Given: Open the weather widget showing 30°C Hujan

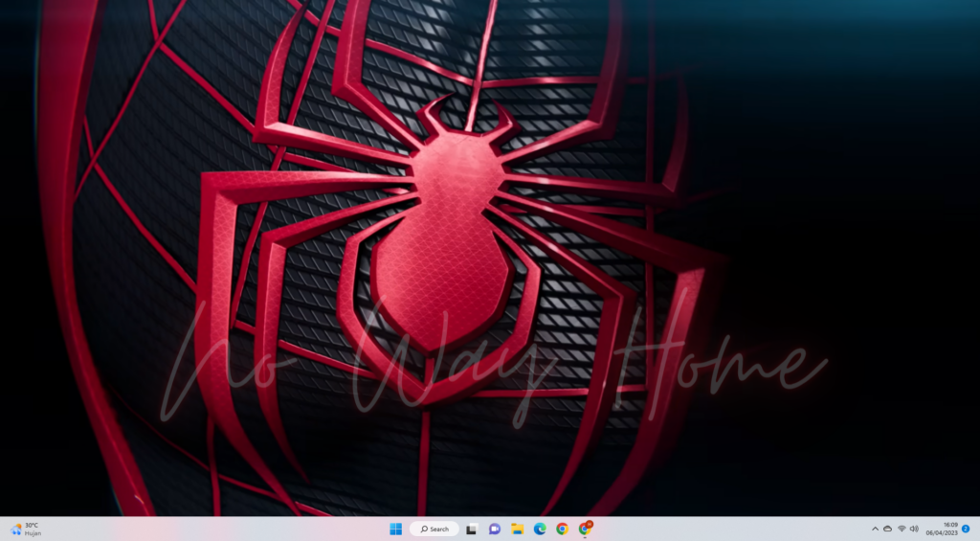Looking at the screenshot, I should tap(26, 530).
